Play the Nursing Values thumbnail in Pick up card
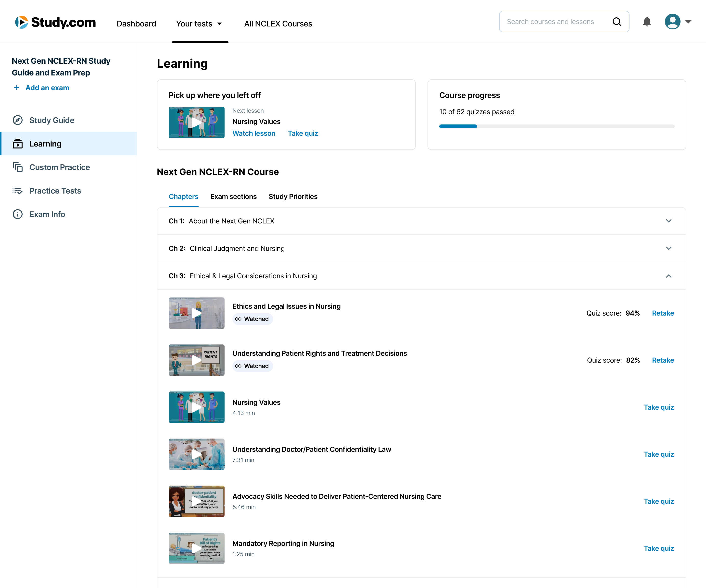This screenshot has height=588, width=706. pos(196,122)
